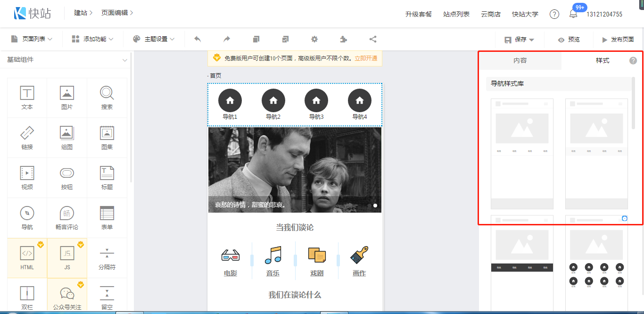The image size is (644, 314).
Task: Add the 表单 form component
Action: point(107,218)
